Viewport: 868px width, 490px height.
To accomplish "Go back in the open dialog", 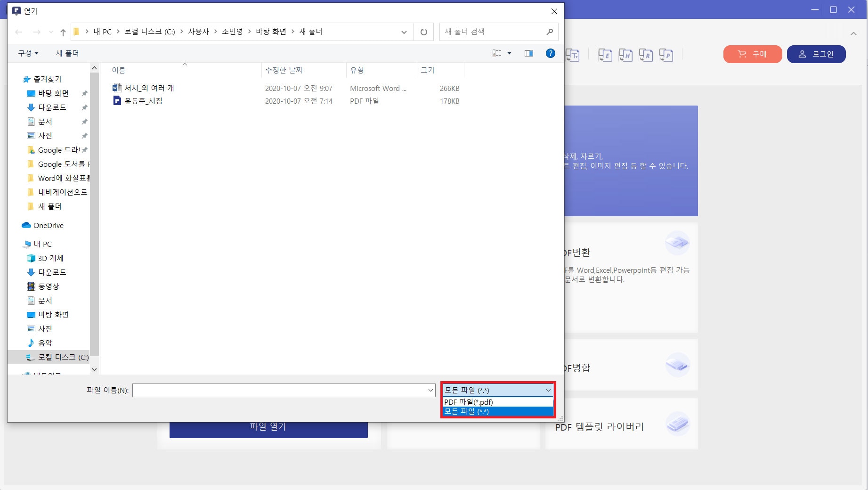I will click(19, 32).
